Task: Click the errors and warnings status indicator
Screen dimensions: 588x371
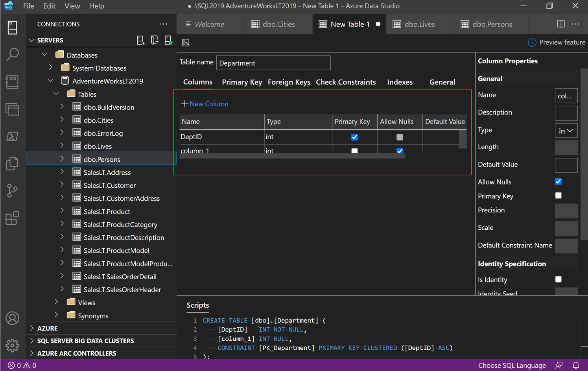Action: [x=22, y=365]
